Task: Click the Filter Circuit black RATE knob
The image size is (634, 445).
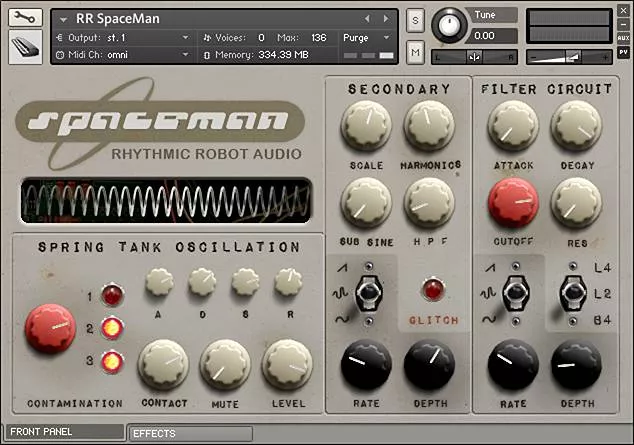Action: coord(513,365)
